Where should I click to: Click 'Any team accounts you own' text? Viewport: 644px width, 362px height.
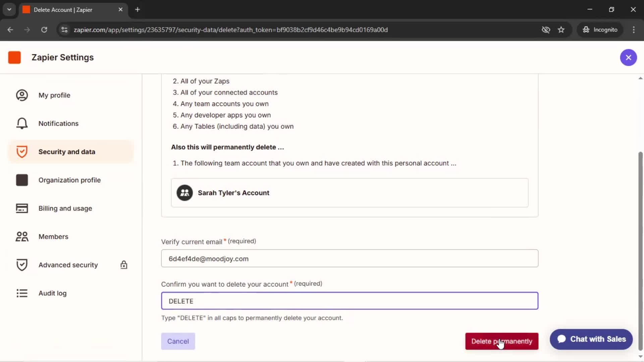224,104
